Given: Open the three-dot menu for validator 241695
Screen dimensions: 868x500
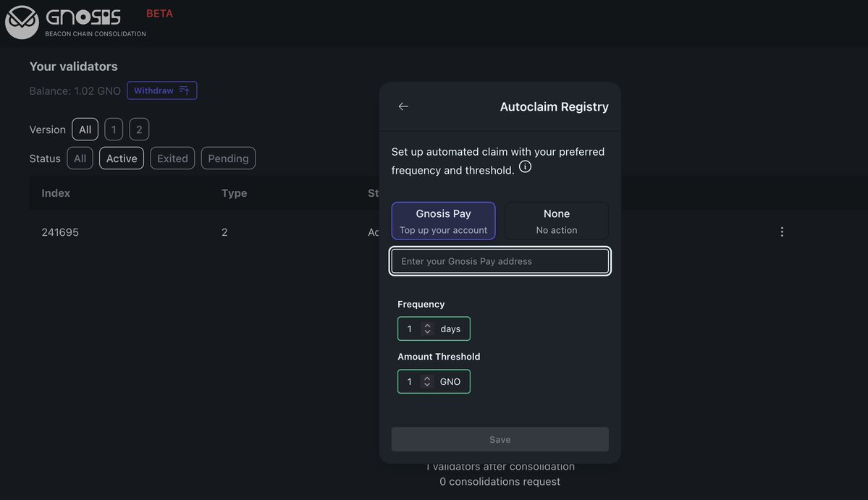Looking at the screenshot, I should 782,232.
